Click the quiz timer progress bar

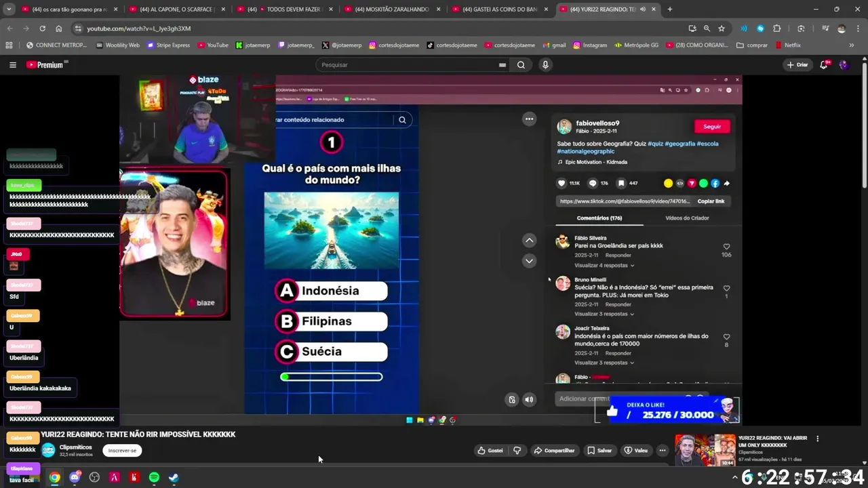click(x=332, y=377)
